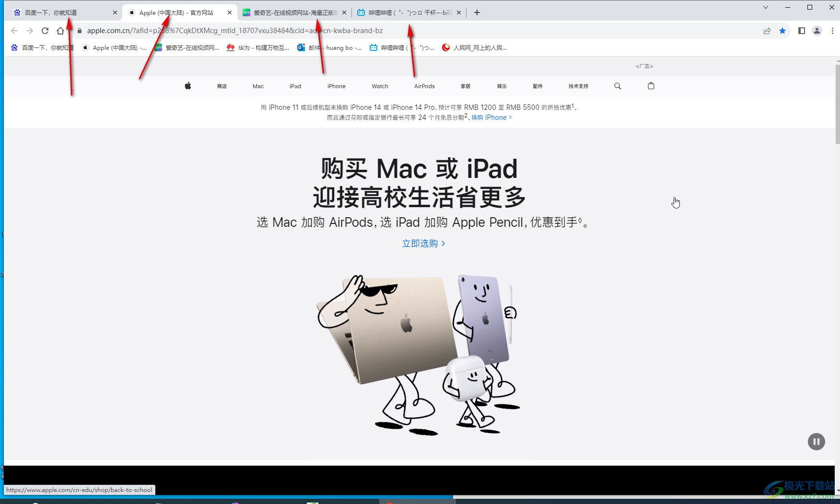The width and height of the screenshot is (840, 504).
Task: Click the page vertical scrollbar
Action: tap(838, 105)
